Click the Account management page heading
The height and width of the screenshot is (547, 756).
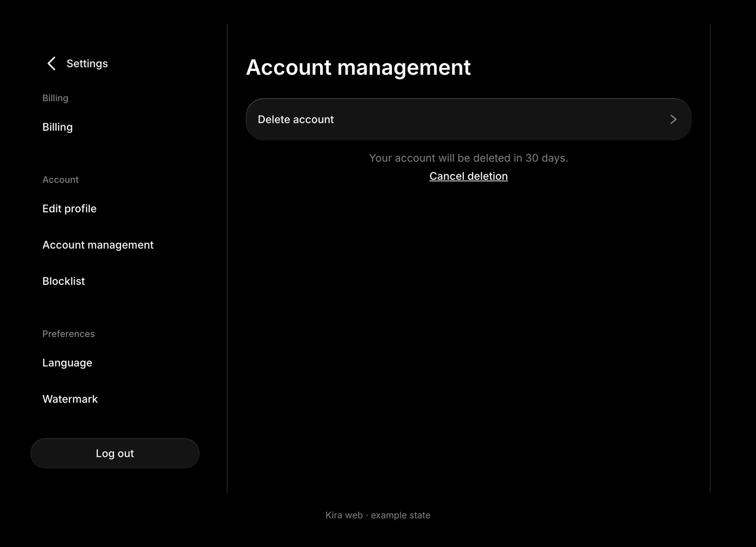coord(358,67)
